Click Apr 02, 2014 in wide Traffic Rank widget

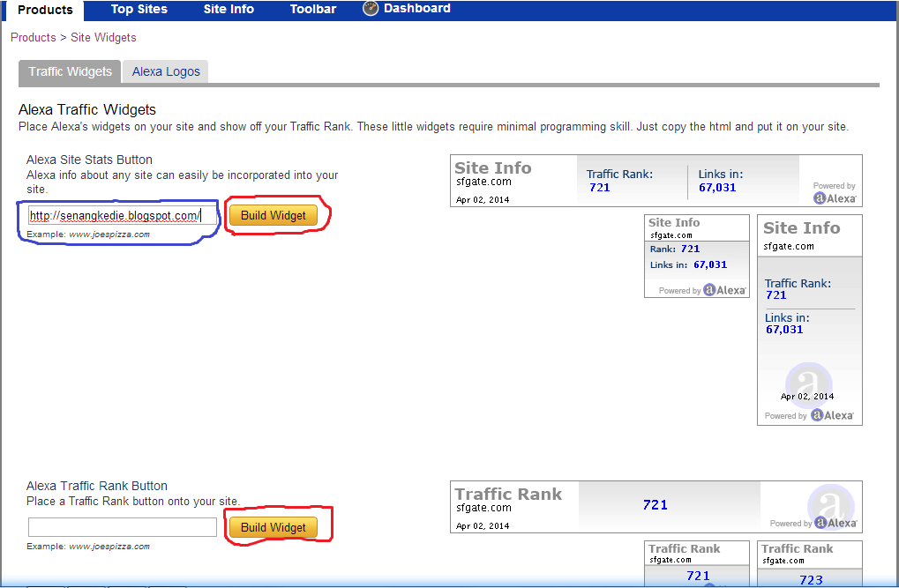coord(483,525)
